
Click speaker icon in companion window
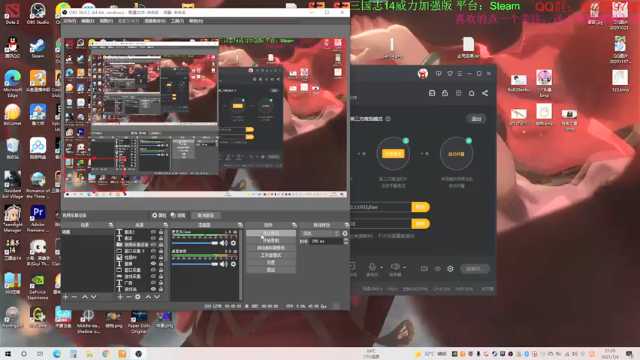[395, 267]
